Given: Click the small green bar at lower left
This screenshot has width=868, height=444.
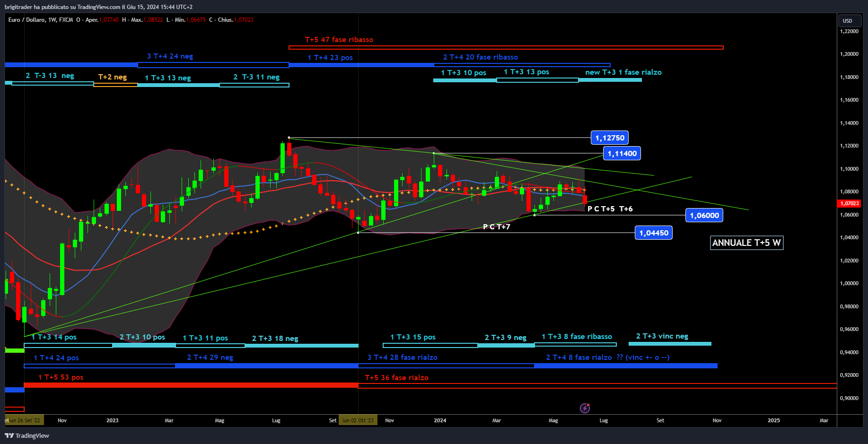Looking at the screenshot, I should point(14,350).
